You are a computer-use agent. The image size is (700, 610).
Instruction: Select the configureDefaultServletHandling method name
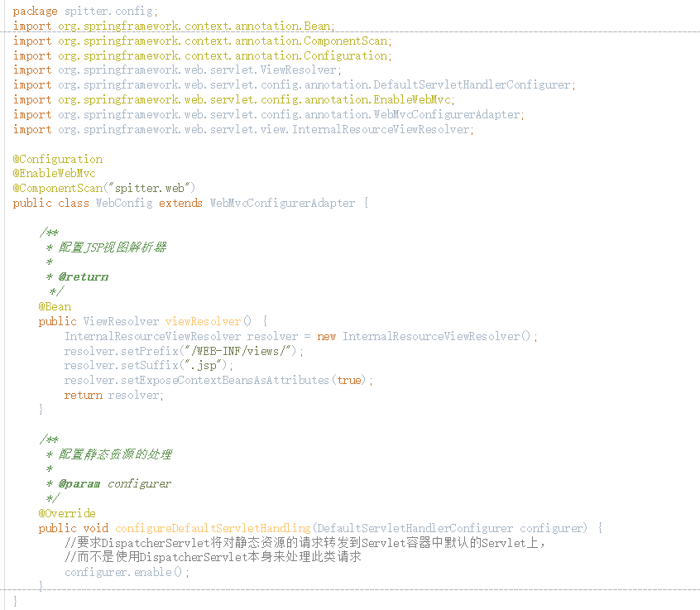212,528
